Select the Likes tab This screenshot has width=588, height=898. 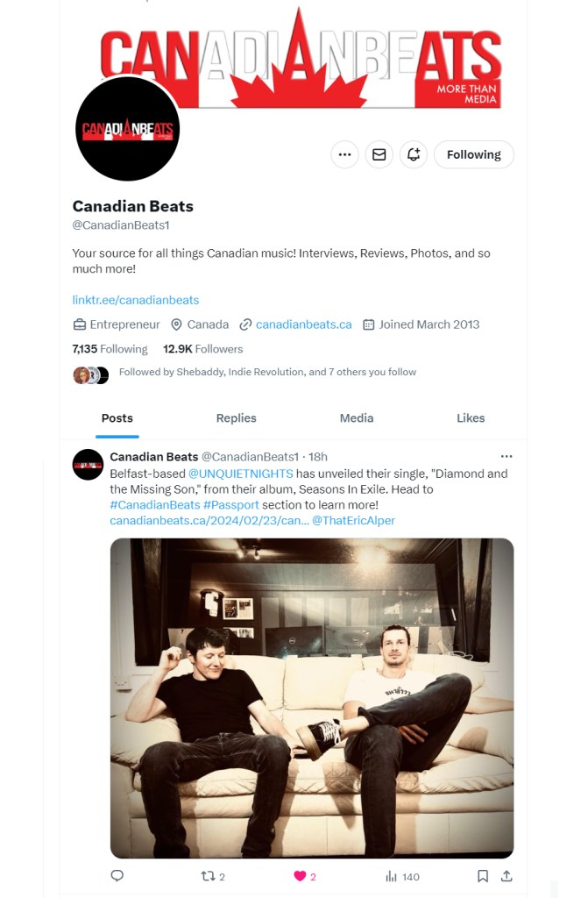[x=471, y=418]
